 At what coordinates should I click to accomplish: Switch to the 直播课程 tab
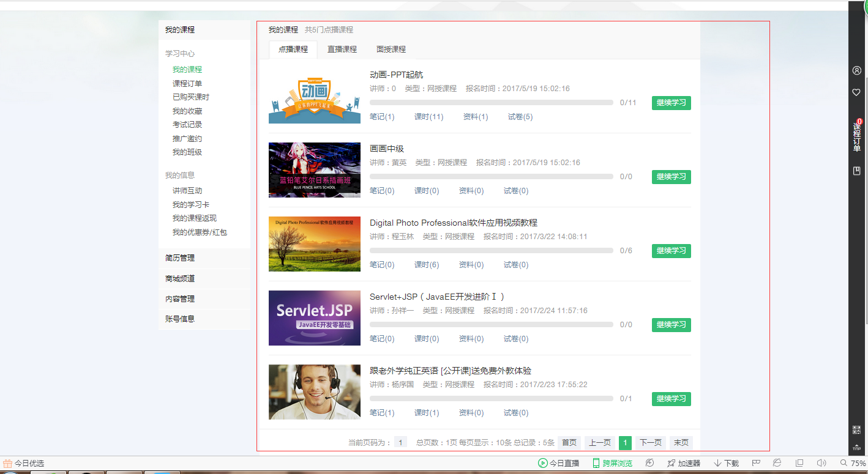pyautogui.click(x=342, y=50)
